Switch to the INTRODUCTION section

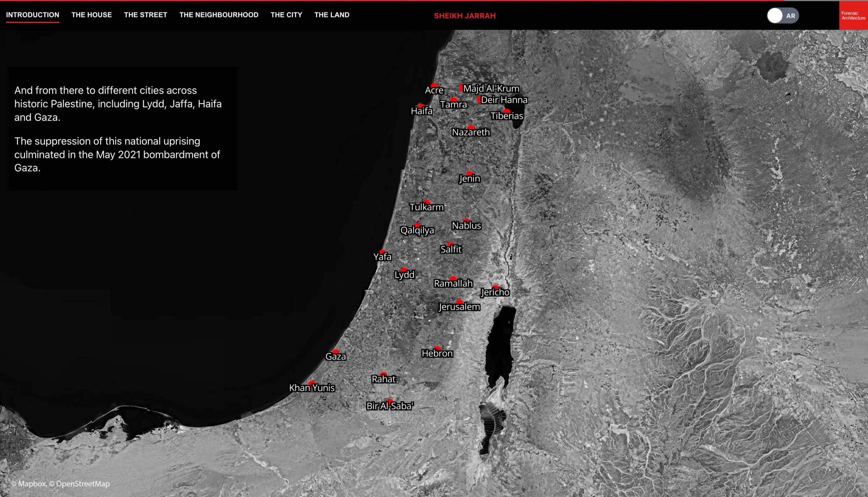33,15
